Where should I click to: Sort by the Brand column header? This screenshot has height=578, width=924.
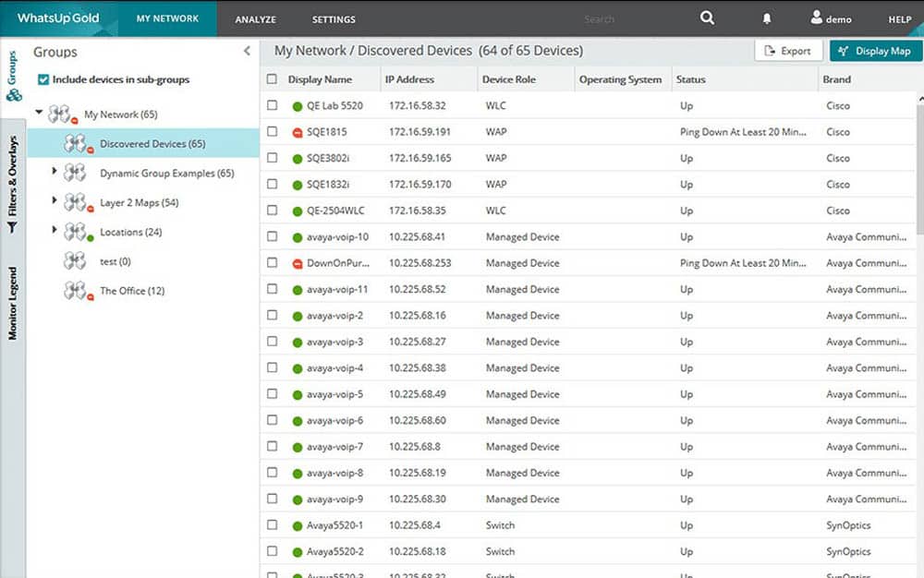[x=837, y=79]
